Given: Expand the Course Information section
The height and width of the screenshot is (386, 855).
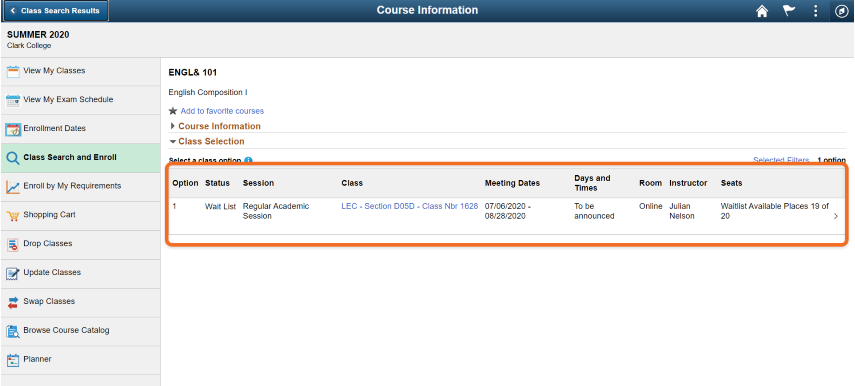Looking at the screenshot, I should pyautogui.click(x=215, y=126).
